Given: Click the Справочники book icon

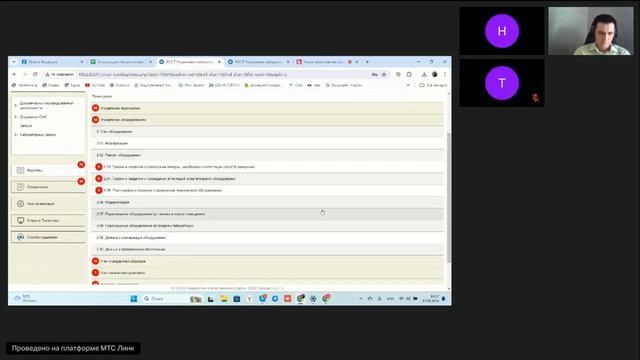Looking at the screenshot, I should pos(20,187).
